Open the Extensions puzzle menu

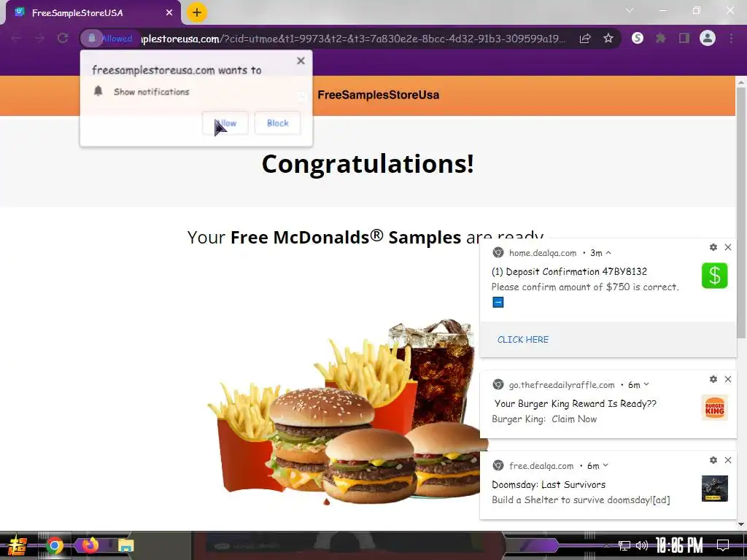click(x=661, y=38)
